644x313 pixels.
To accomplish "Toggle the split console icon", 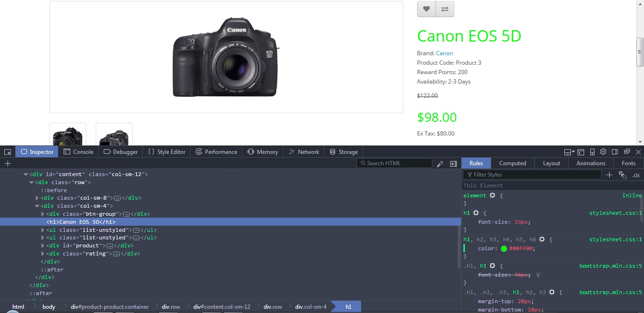I will tap(581, 152).
